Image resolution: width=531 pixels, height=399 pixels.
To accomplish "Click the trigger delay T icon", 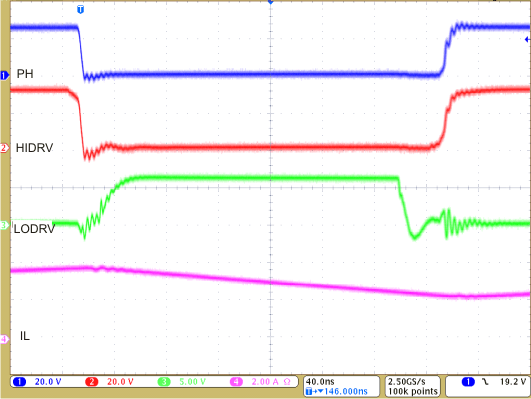I will point(308,392).
